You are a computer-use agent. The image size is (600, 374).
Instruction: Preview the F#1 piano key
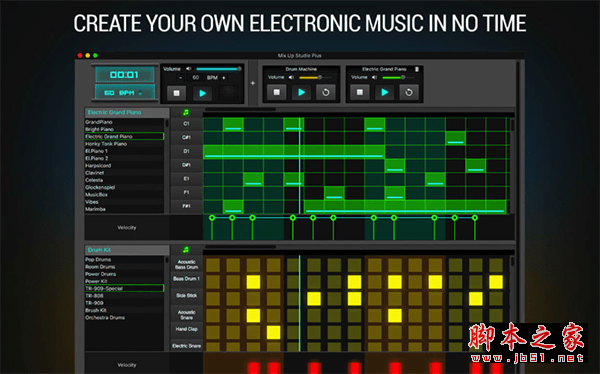point(186,206)
